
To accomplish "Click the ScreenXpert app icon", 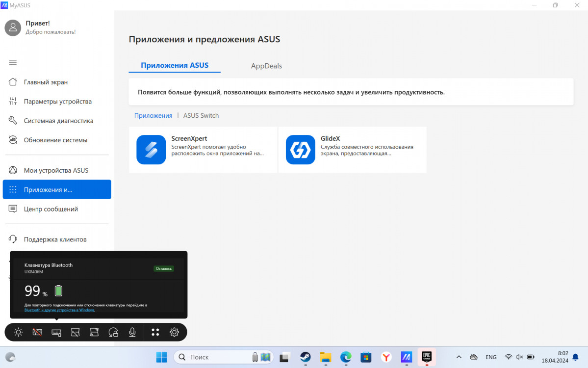I will 151,150.
